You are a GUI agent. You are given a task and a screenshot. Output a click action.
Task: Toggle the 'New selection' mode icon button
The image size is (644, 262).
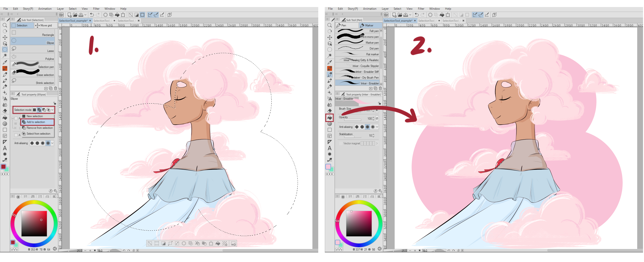[34, 110]
